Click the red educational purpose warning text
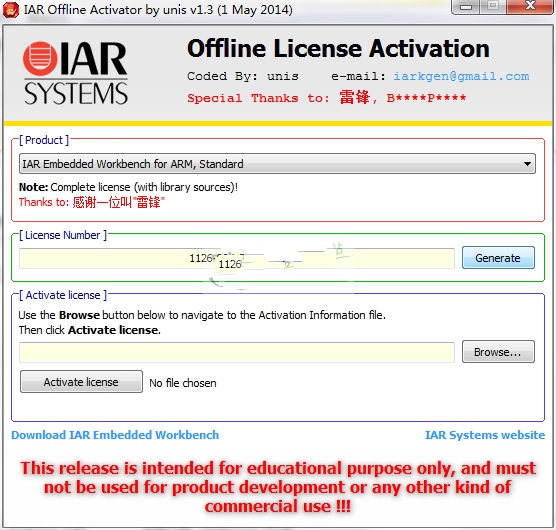 (x=278, y=487)
